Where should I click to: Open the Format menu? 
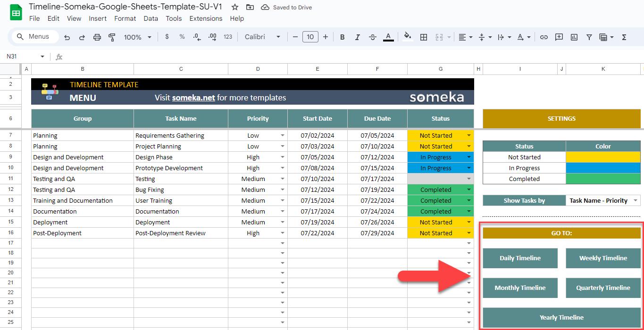pyautogui.click(x=125, y=18)
